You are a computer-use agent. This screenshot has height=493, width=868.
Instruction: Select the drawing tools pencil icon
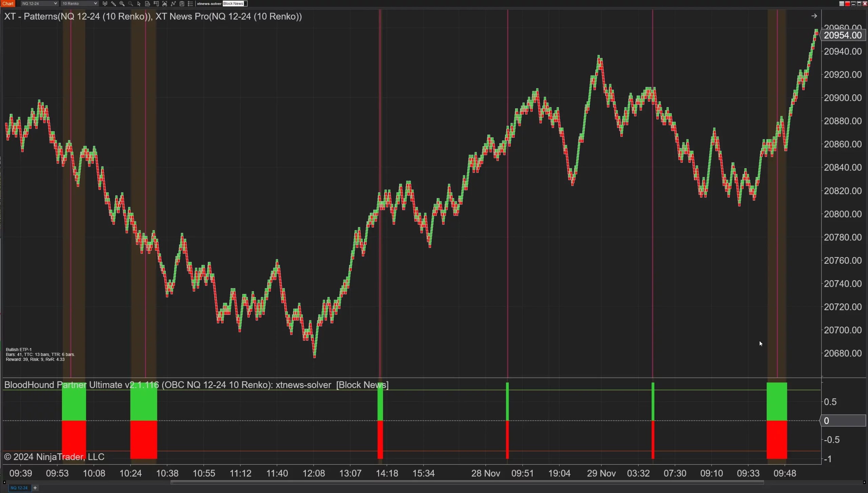(113, 4)
